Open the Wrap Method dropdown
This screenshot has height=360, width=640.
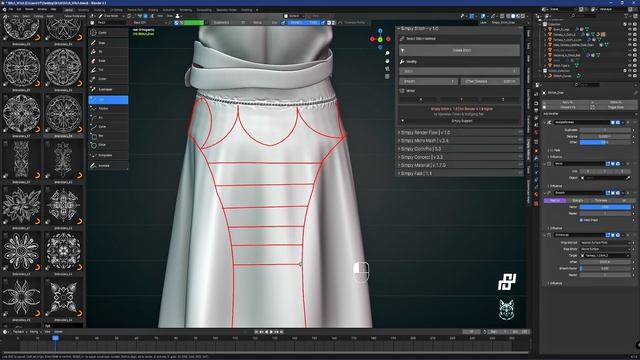click(x=605, y=243)
